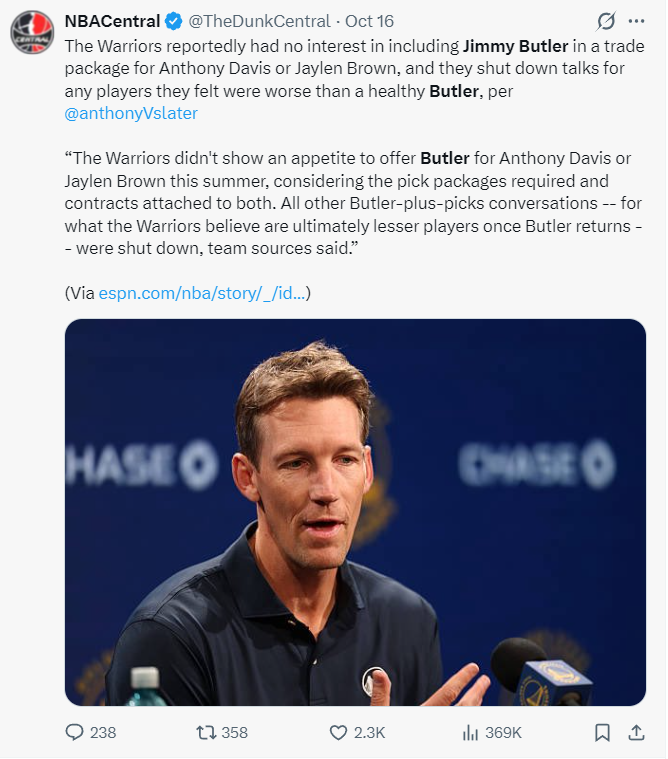This screenshot has height=759, width=668.
Task: Click the reply speech bubble icon
Action: pyautogui.click(x=74, y=732)
